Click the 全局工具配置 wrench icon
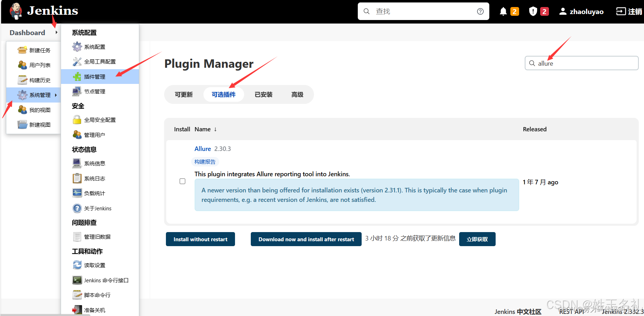This screenshot has height=316, width=644. 77,61
